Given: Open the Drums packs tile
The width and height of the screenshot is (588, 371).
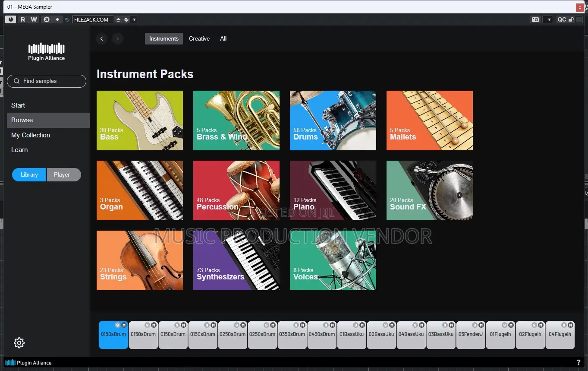Looking at the screenshot, I should click(x=333, y=120).
